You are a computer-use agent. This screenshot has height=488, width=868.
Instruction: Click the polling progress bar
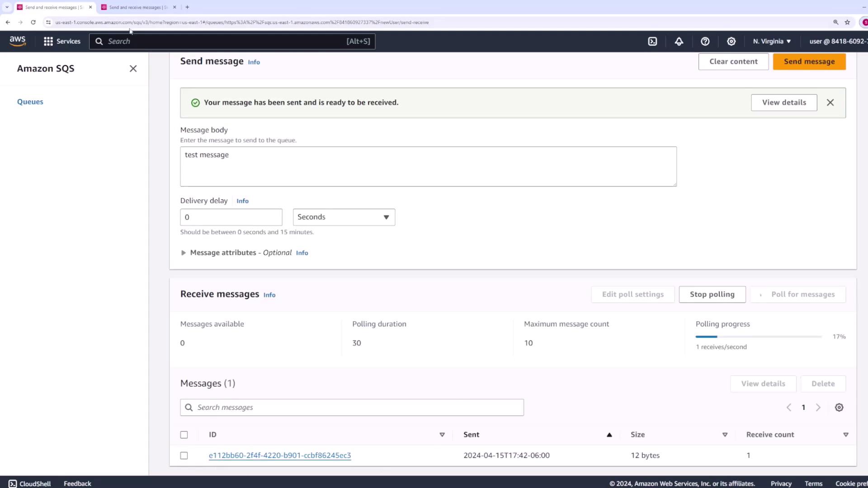(x=758, y=337)
